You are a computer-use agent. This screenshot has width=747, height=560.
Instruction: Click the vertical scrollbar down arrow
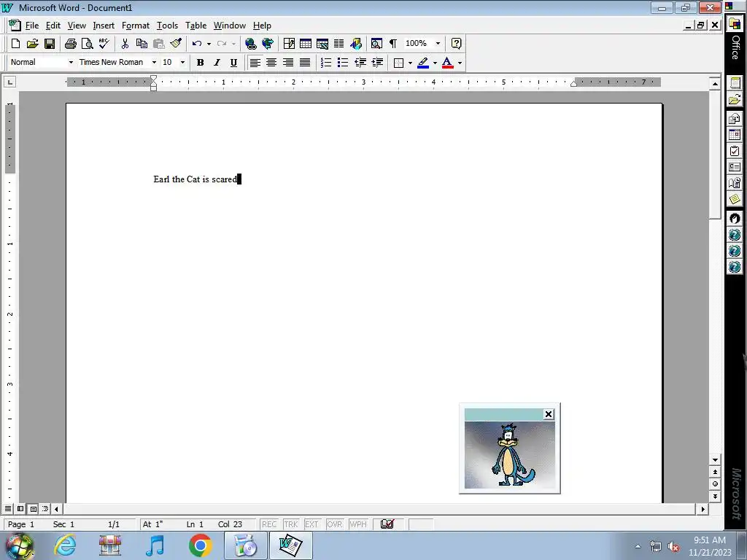[715, 460]
